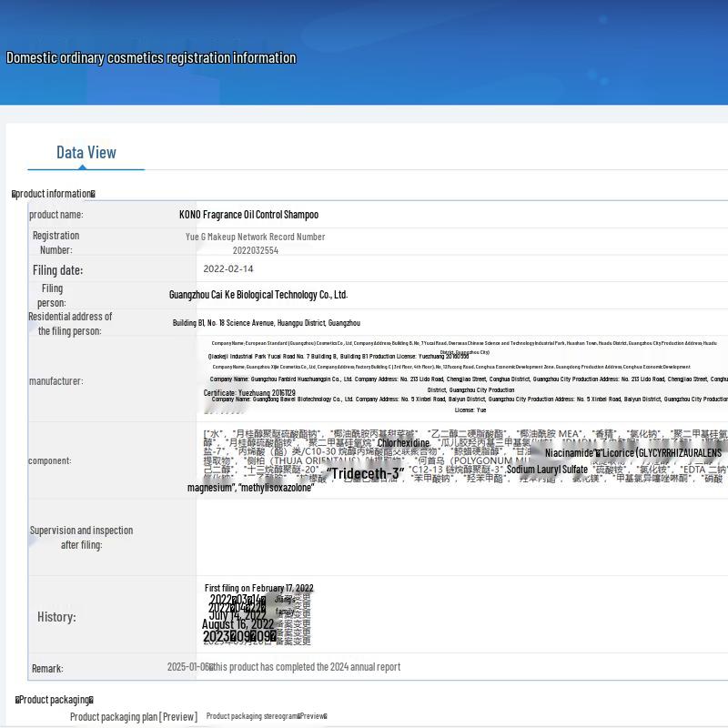Screen dimensions: 728x728
Task: Click the History row label
Action: 56,617
